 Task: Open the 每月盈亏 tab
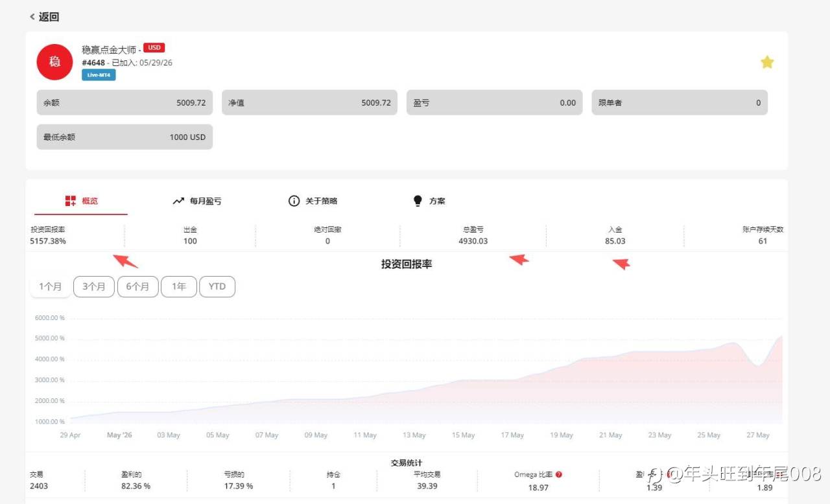tap(197, 201)
